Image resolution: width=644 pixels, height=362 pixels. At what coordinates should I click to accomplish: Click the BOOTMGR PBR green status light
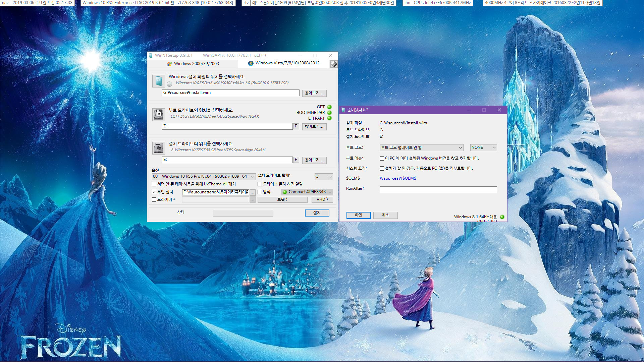329,113
